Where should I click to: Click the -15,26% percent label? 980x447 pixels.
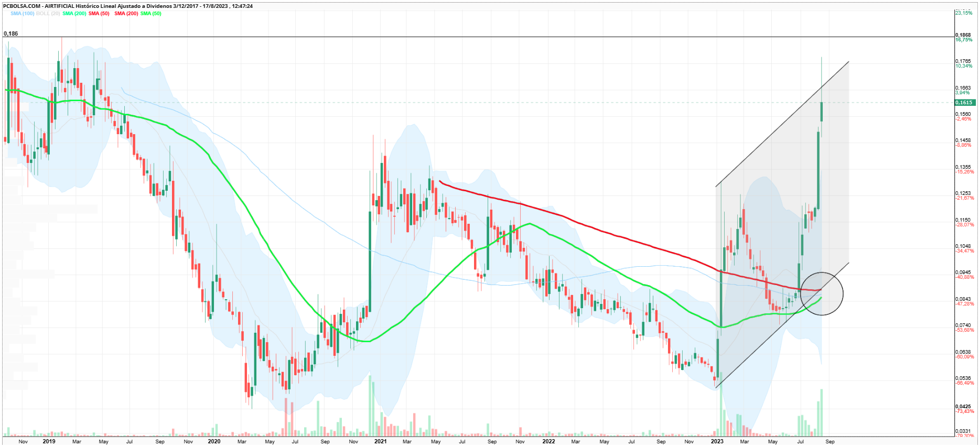[x=965, y=172]
